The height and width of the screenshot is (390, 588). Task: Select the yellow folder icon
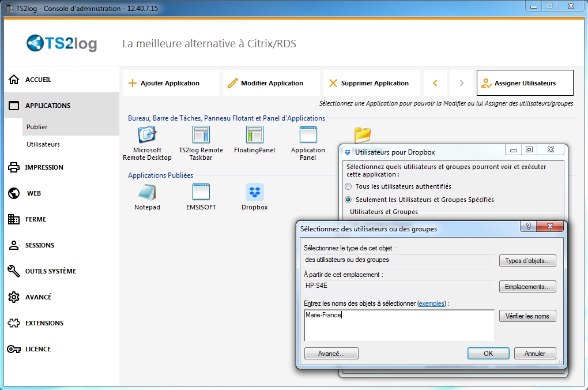coord(362,135)
